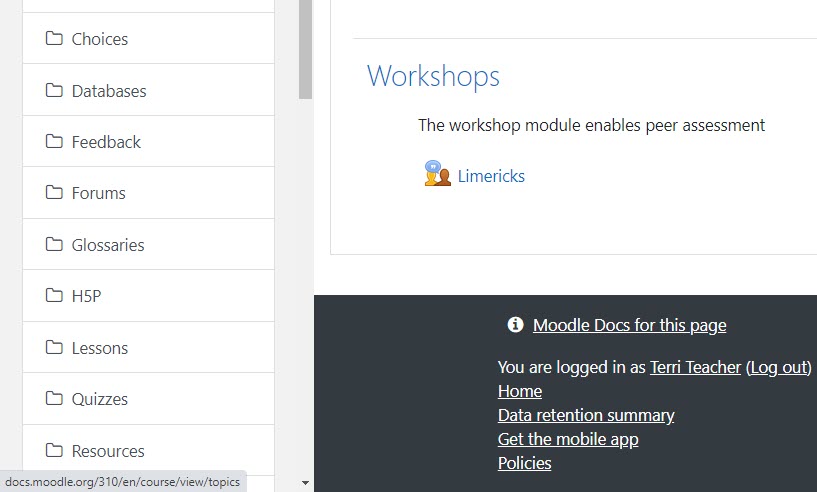817x492 pixels.
Task: Click the folder icon next to Forums
Action: 54,192
